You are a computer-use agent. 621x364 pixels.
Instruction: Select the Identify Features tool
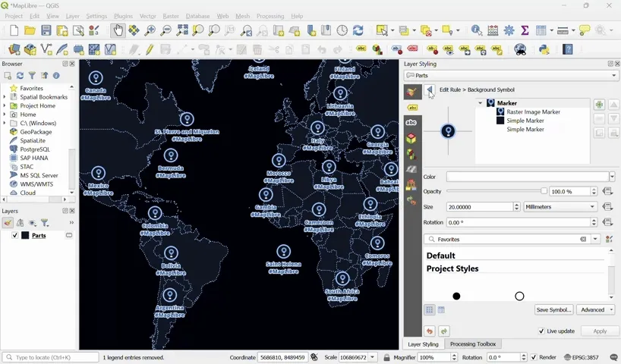tap(477, 30)
